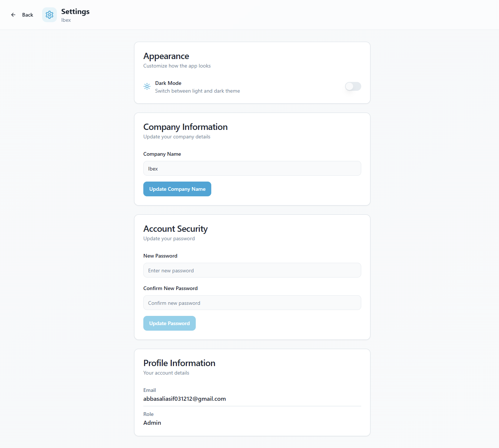This screenshot has width=499, height=448.
Task: Click the Back label in the top bar
Action: click(x=27, y=15)
